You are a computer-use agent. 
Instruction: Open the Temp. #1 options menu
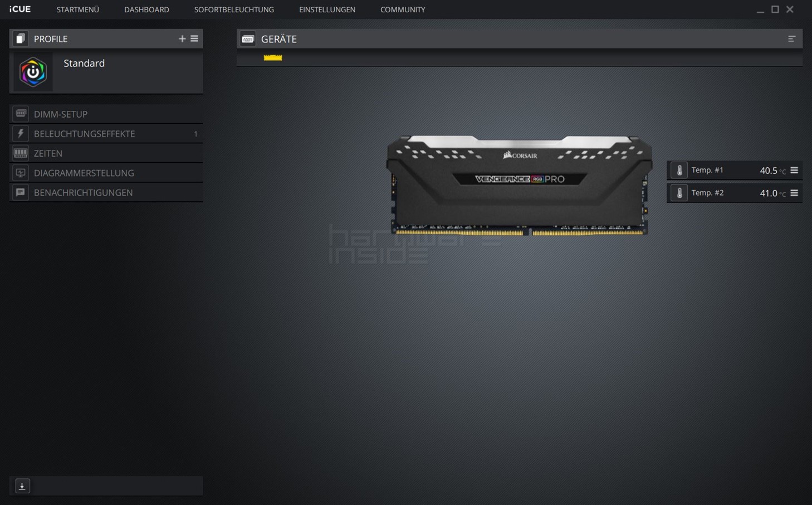coord(794,170)
